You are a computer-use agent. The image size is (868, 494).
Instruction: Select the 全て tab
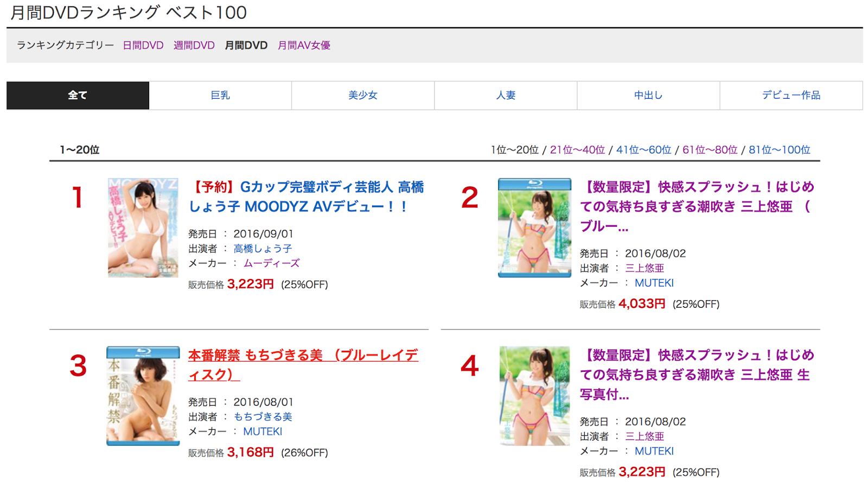(x=78, y=96)
